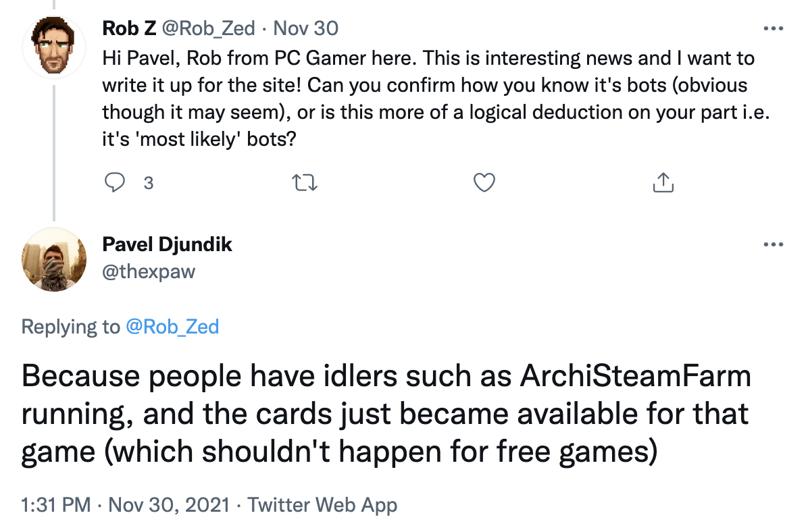Select Pavel Djundik's display name
The width and height of the screenshot is (808, 532).
[168, 244]
